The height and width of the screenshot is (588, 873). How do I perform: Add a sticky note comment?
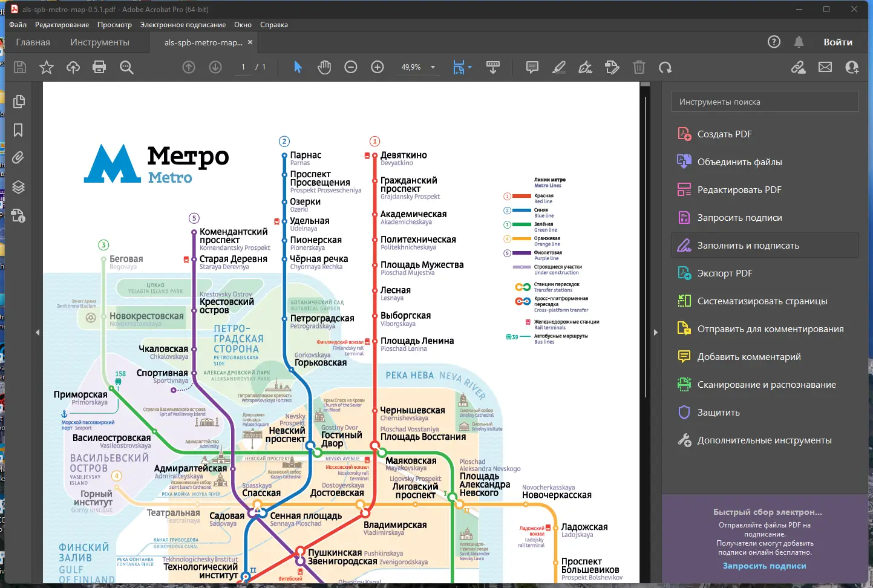[532, 67]
